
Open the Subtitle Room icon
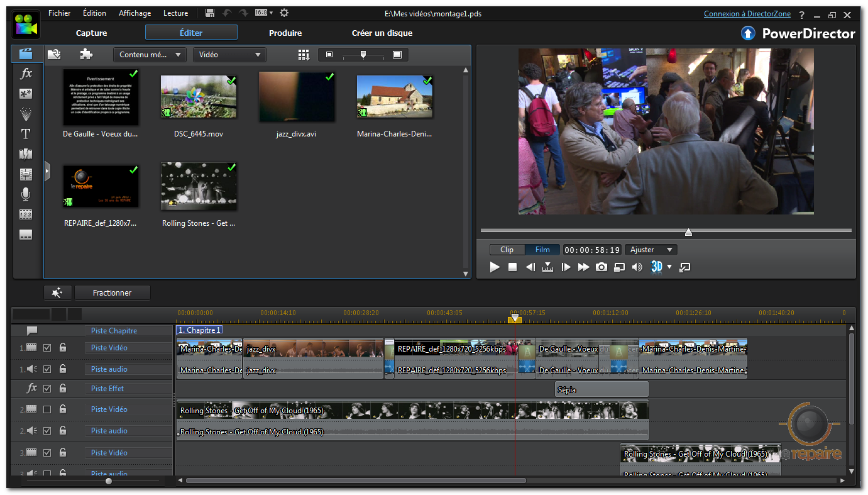click(x=26, y=235)
